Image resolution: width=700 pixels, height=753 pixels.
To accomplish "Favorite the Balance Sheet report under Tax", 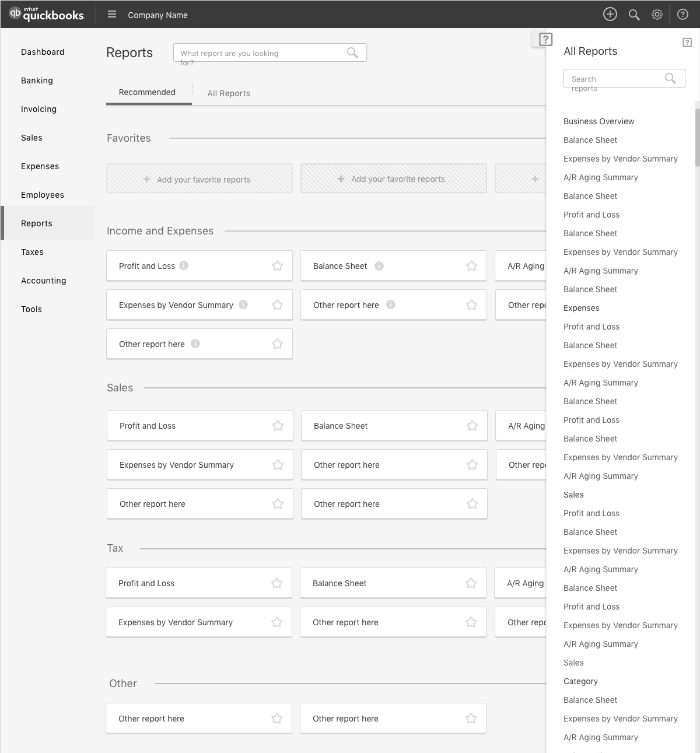I will [471, 583].
